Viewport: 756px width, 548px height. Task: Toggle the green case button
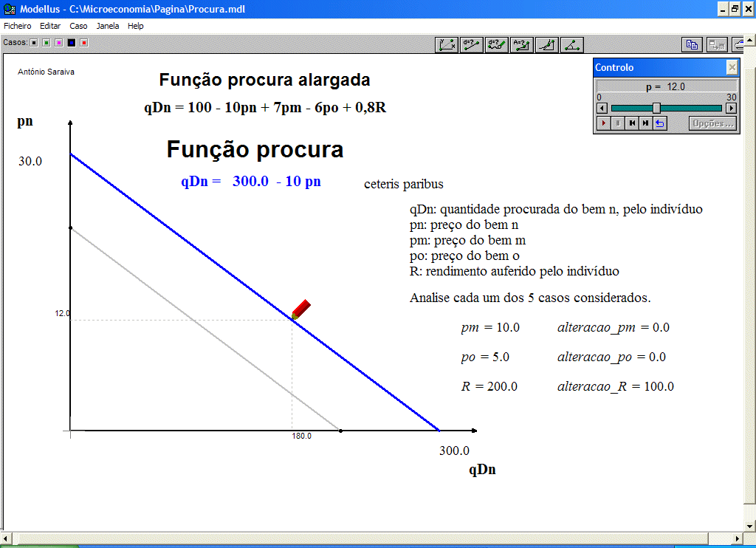(47, 43)
